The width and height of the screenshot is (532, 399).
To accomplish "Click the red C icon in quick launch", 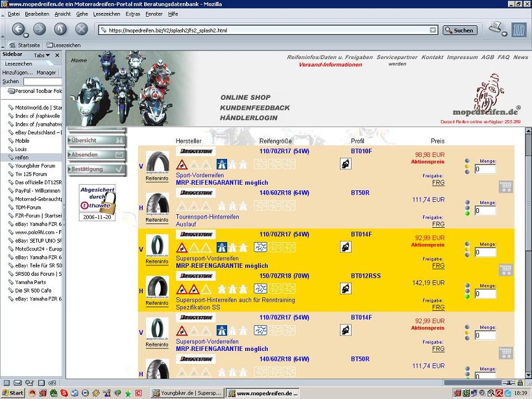I will (x=139, y=393).
